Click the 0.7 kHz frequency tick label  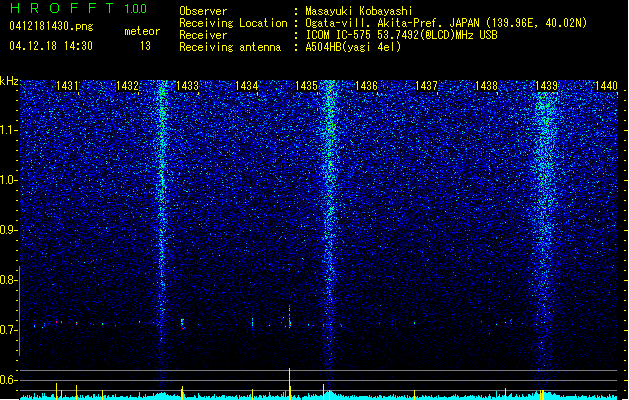point(8,330)
